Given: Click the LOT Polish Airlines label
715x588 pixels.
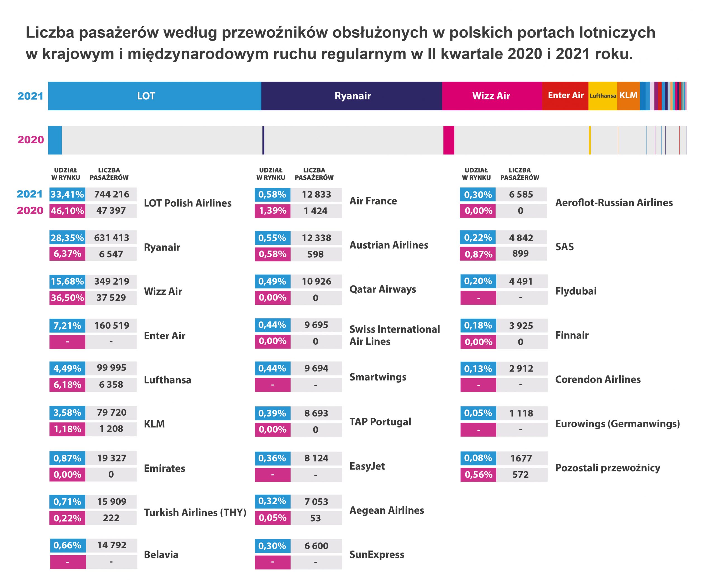Looking at the screenshot, I should [188, 203].
